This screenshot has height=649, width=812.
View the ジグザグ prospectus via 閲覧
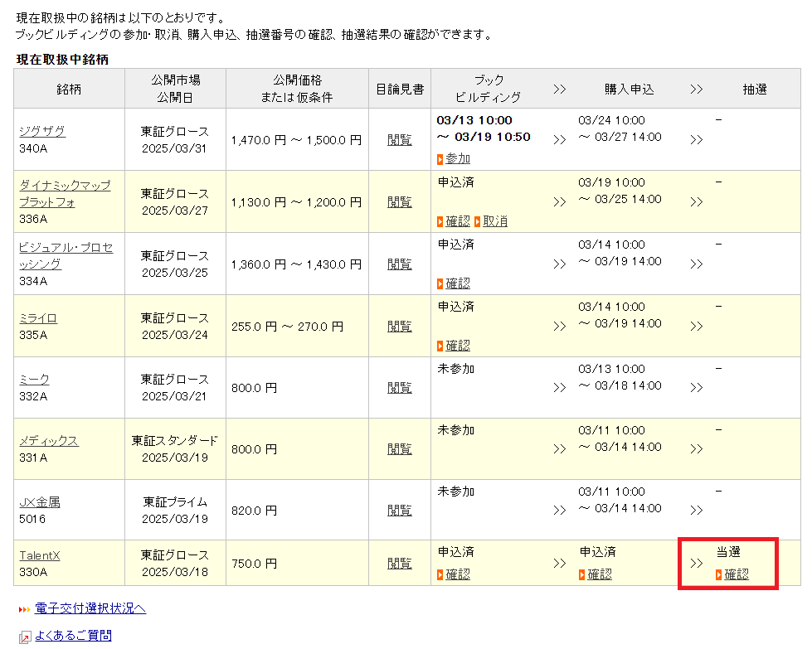(x=400, y=139)
